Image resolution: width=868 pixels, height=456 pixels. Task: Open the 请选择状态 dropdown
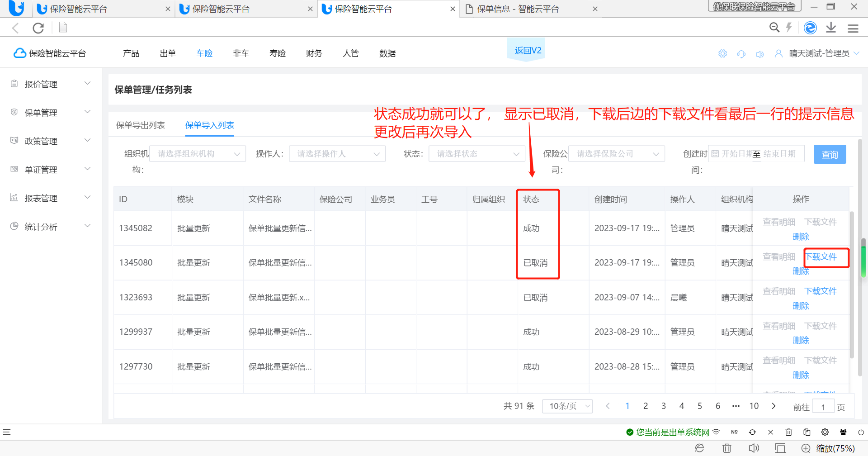477,154
